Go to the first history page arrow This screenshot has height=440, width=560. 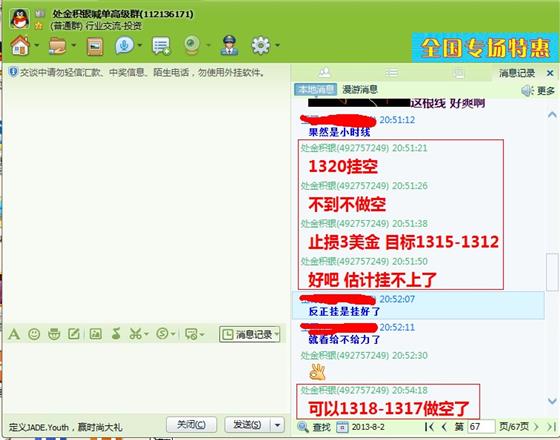click(429, 427)
